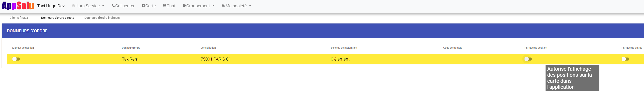Viewport: 644px width, 95px height.
Task: Select the Donneurs d'ordre directs tab
Action: click(x=58, y=18)
